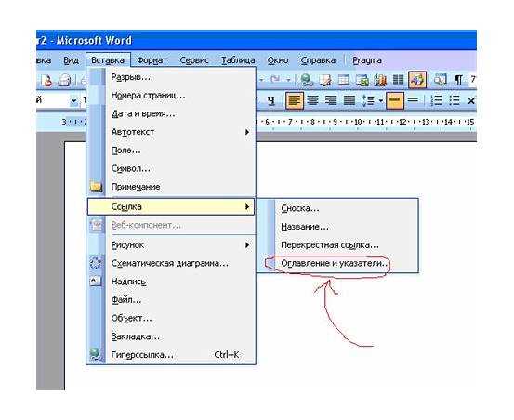Click the Insert Excel worksheet toolbar icon
Viewport: 514px width, 420px height.
362,80
